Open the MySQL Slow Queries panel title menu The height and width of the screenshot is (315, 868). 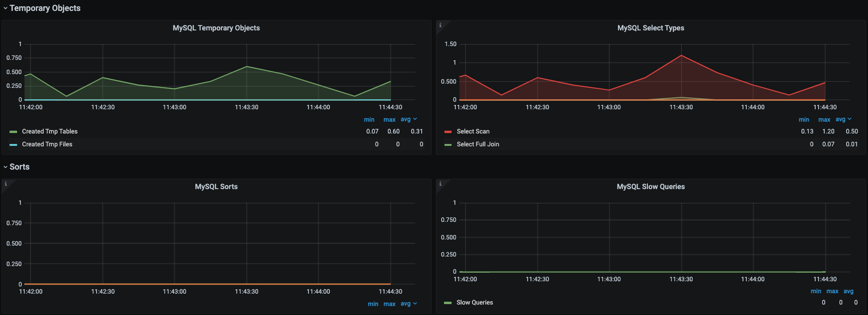651,187
